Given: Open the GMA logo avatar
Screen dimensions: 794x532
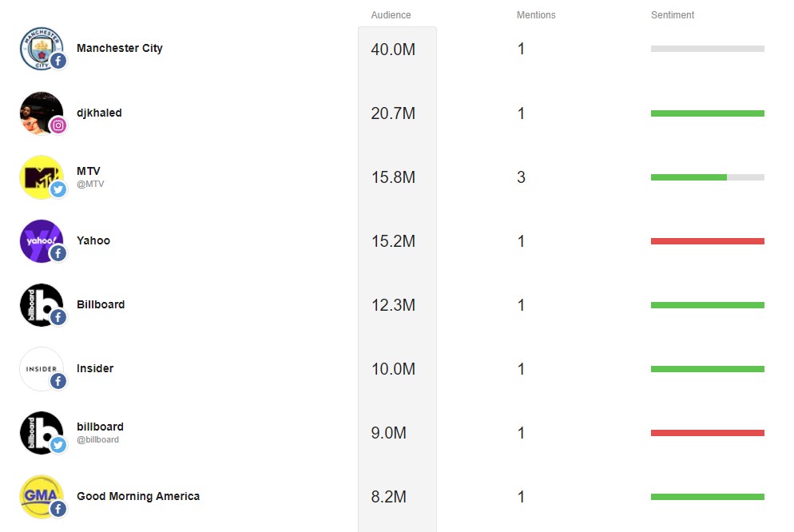Looking at the screenshot, I should [42, 497].
